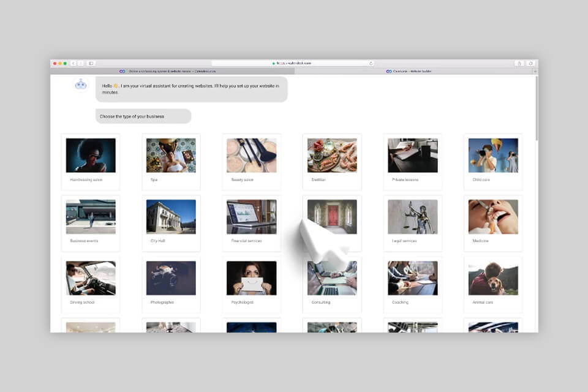Select the Private lessons card
The image size is (588, 392).
click(412, 162)
